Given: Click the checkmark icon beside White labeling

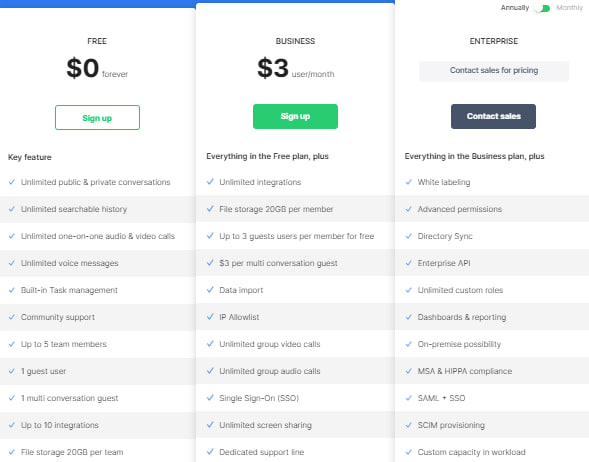Looking at the screenshot, I should 408,182.
